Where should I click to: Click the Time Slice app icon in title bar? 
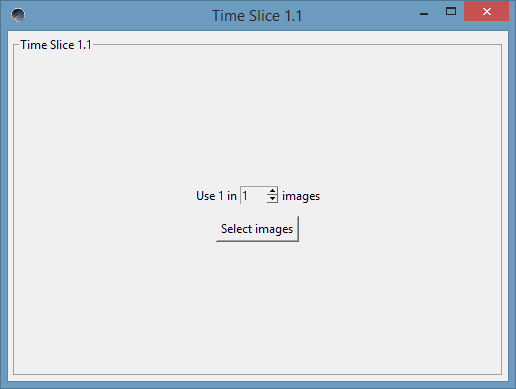click(x=18, y=15)
